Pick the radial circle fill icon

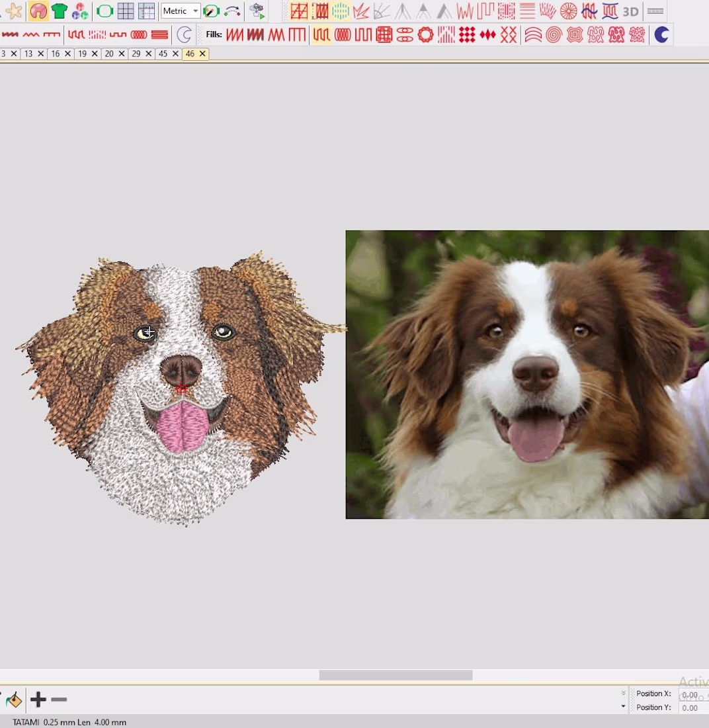[568, 11]
